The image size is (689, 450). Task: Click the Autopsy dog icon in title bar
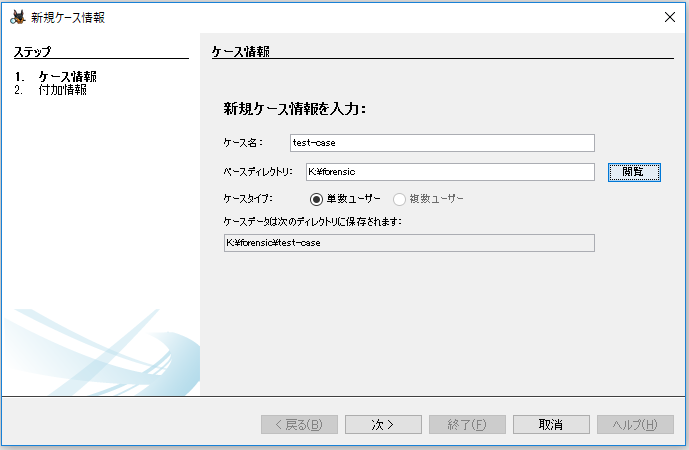[17, 17]
